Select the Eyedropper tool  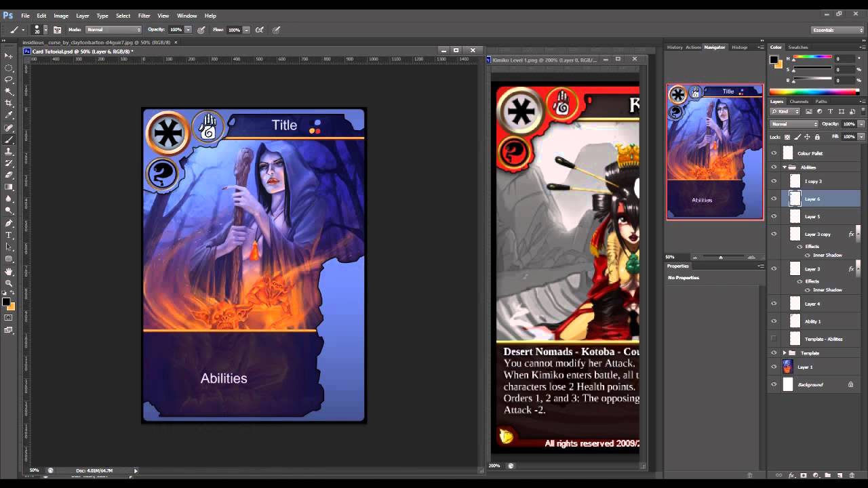coord(9,115)
